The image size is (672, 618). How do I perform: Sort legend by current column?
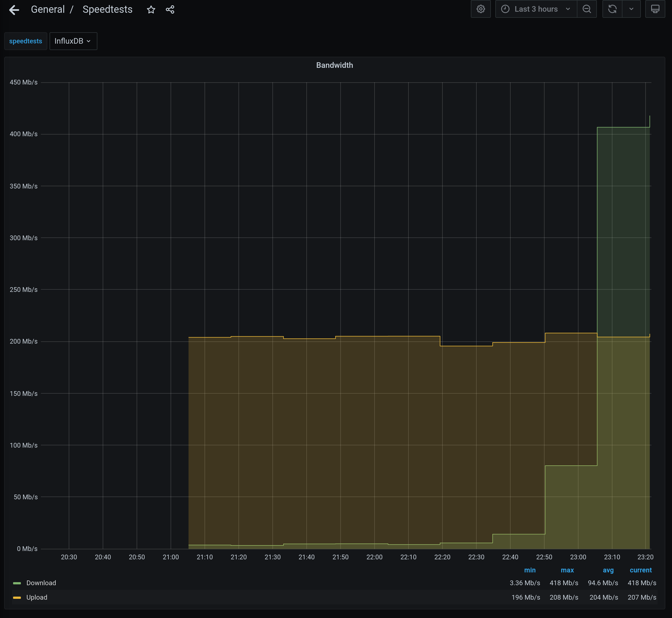click(x=641, y=570)
